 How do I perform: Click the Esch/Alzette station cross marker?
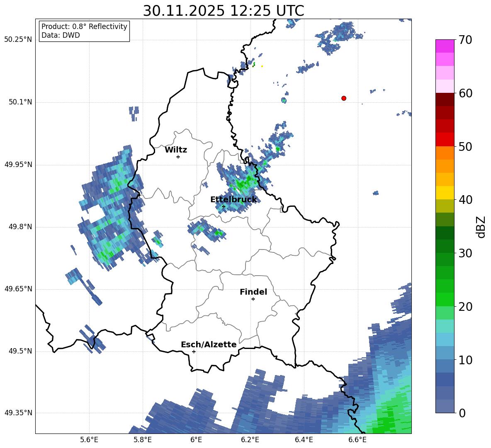click(x=194, y=351)
